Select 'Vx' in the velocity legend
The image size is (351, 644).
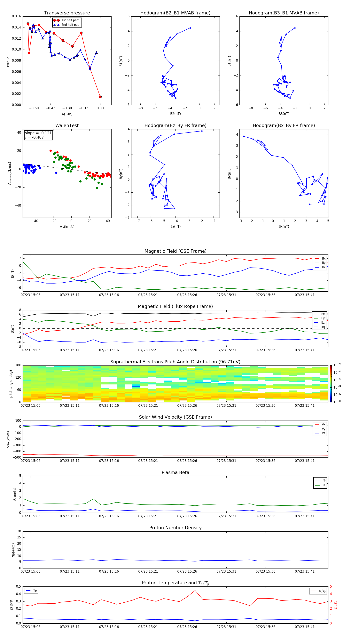(x=320, y=425)
